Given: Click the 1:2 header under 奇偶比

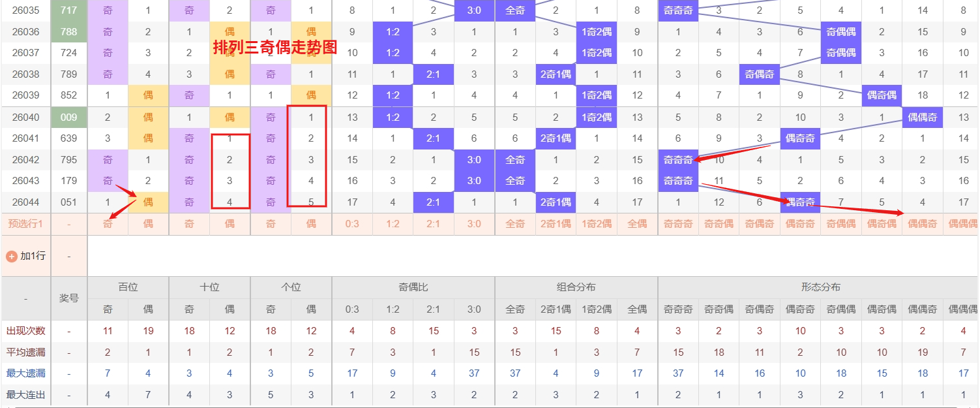Looking at the screenshot, I should [393, 309].
